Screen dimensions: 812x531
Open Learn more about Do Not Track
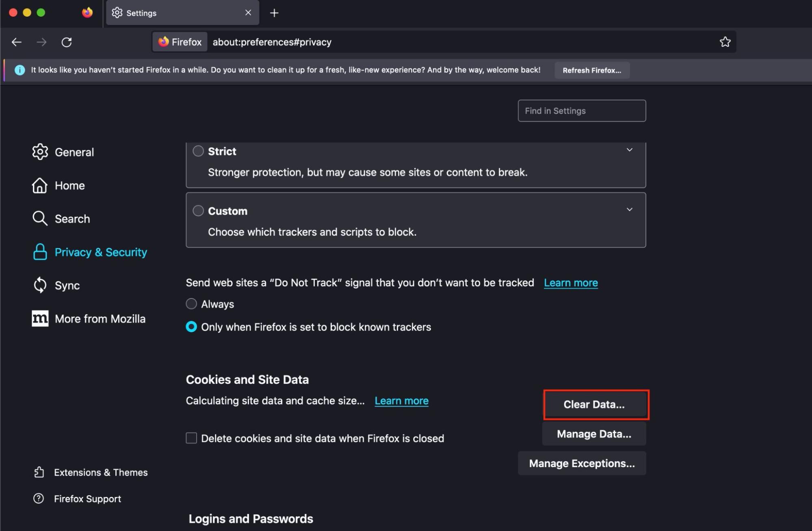571,283
